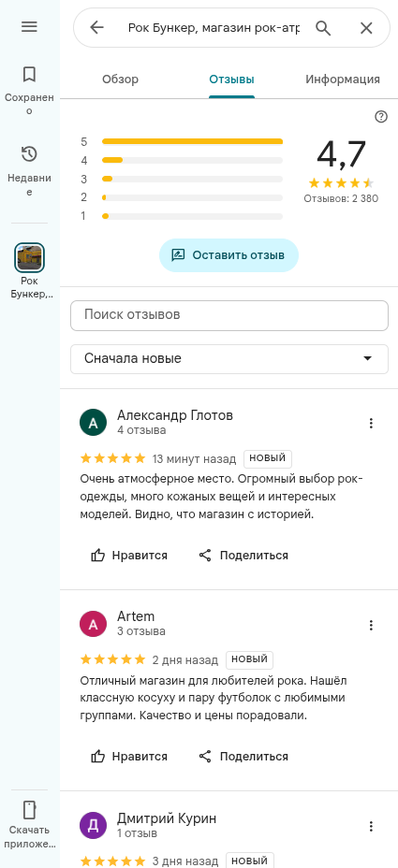Open the Сначала новые sort dropdown

point(229,359)
